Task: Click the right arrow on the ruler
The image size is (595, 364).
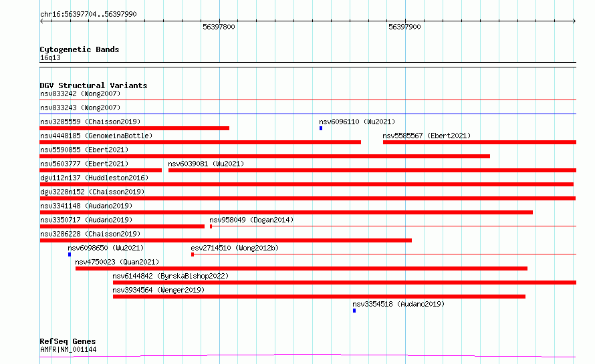Action: pos(574,21)
